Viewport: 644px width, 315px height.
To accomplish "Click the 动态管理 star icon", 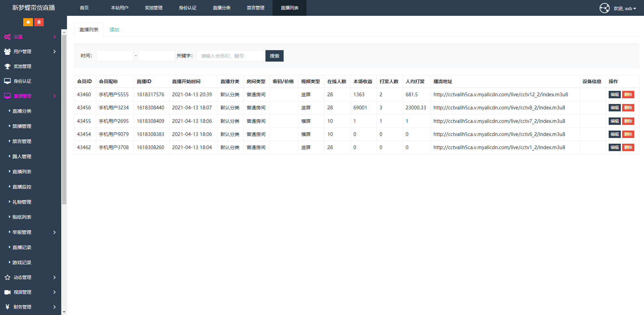I will point(7,277).
